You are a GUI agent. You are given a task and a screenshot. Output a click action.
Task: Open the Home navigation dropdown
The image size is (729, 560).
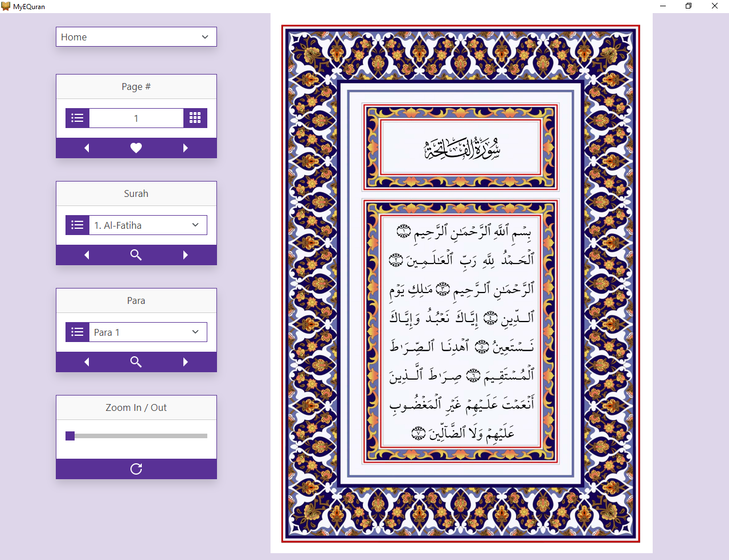pyautogui.click(x=136, y=36)
